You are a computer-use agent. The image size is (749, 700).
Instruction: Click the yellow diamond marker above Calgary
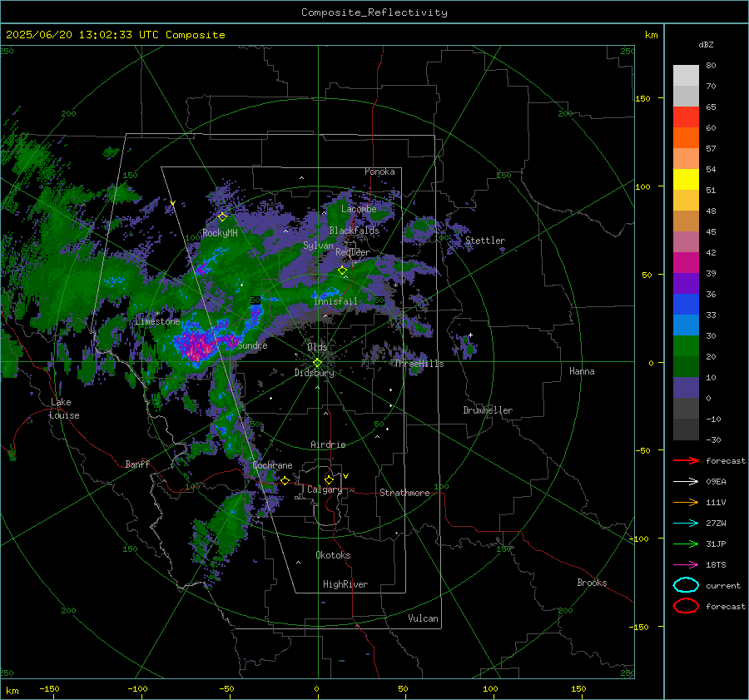tap(329, 479)
